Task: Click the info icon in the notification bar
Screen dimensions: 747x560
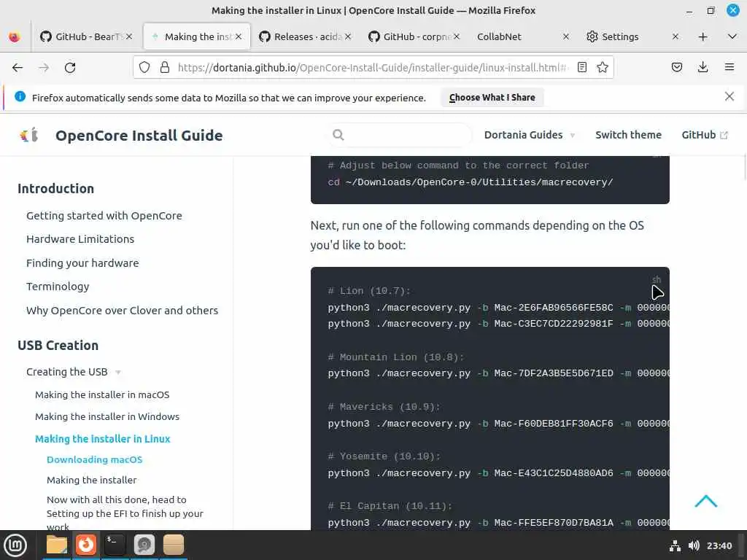Action: [20, 97]
